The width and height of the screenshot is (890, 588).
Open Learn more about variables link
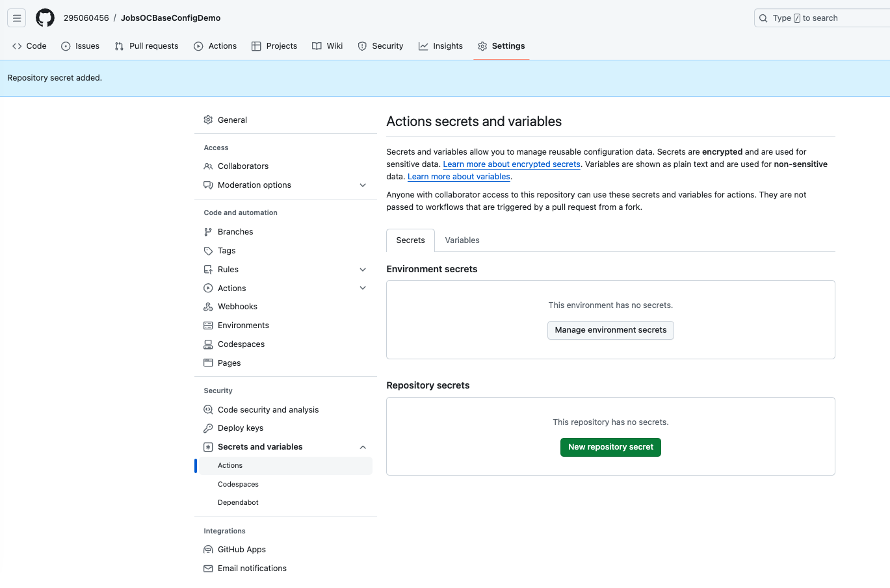pyautogui.click(x=459, y=177)
